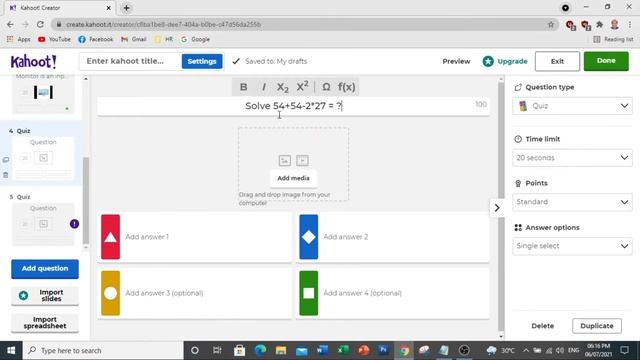Screen dimensions: 640x360
Task: Expand the Time limit dropdown
Action: pyautogui.click(x=572, y=158)
